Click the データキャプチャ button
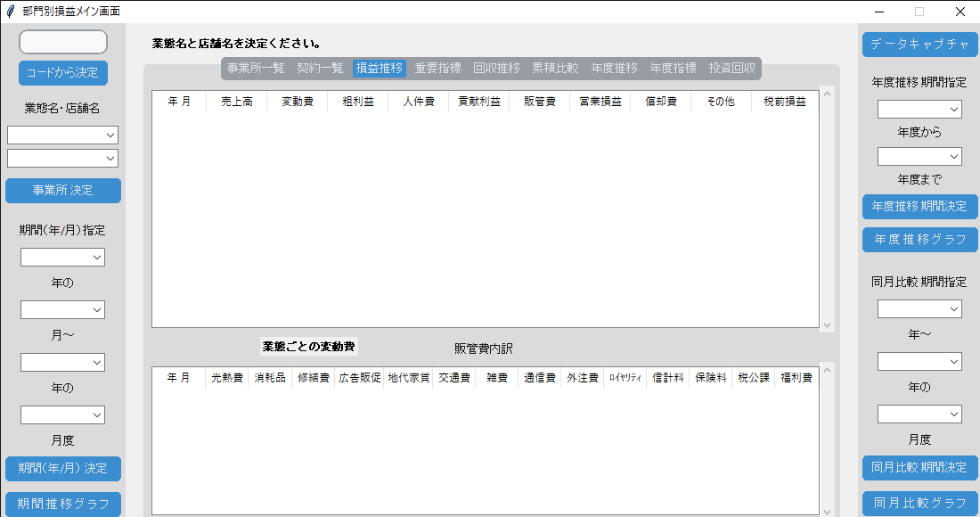 [919, 44]
